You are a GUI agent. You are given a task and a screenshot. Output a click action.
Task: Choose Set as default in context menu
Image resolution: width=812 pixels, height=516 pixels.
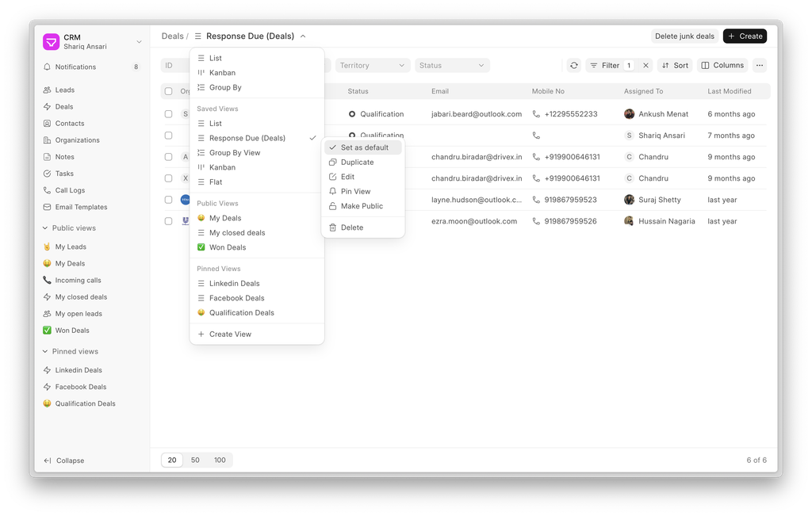click(x=364, y=147)
